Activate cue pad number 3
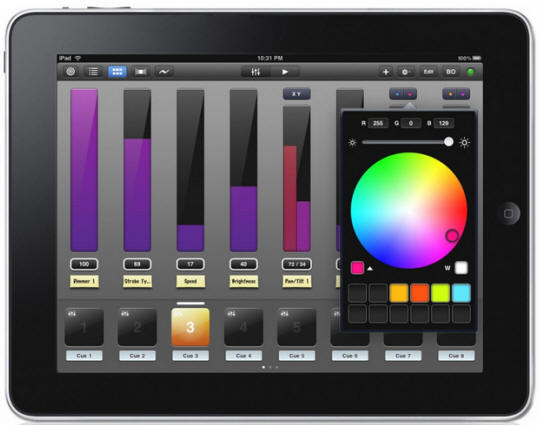540x425 pixels. pos(190,327)
